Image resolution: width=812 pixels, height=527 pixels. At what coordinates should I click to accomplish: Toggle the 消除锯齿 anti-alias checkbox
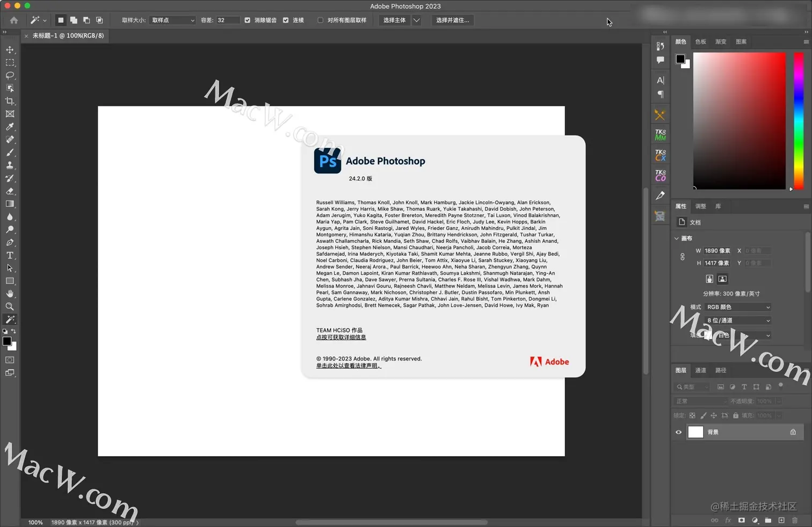[x=248, y=20]
